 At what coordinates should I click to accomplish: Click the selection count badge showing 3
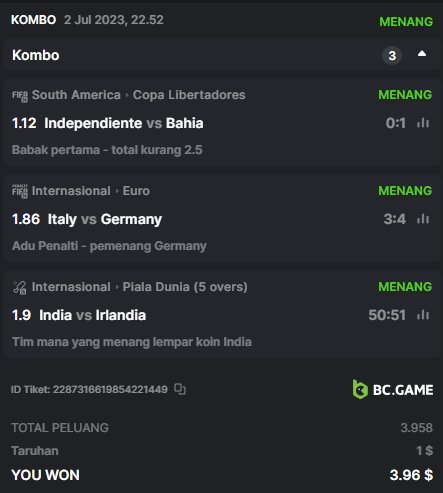click(392, 55)
